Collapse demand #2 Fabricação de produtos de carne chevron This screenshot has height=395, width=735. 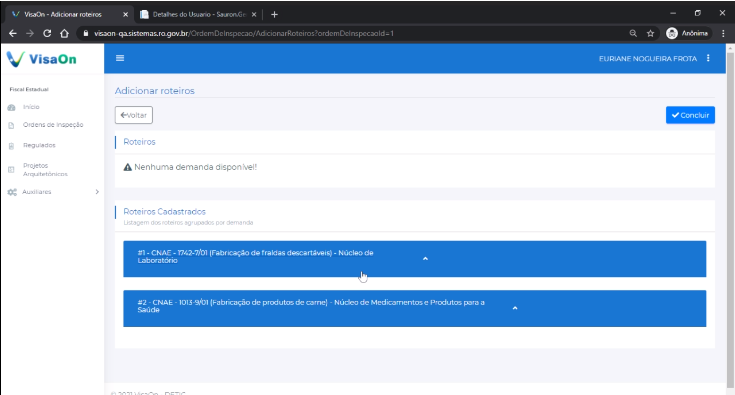(x=515, y=308)
